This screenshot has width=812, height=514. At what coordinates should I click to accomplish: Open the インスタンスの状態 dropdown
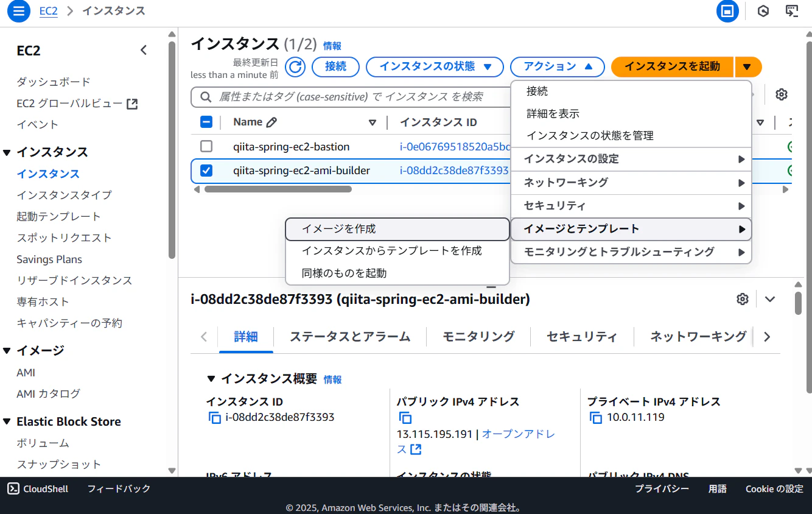click(435, 66)
